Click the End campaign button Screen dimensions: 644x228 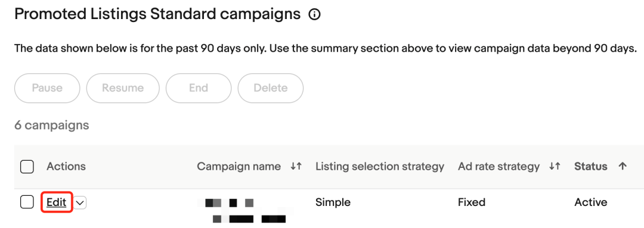199,88
